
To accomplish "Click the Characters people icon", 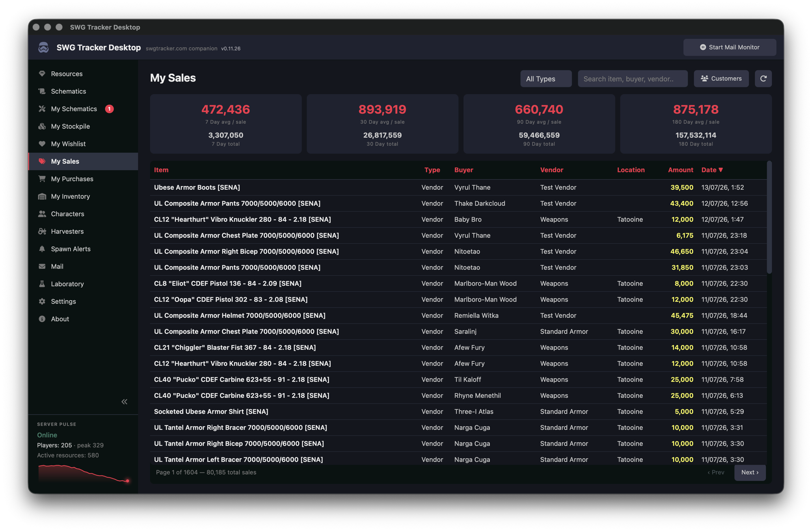I will (42, 214).
